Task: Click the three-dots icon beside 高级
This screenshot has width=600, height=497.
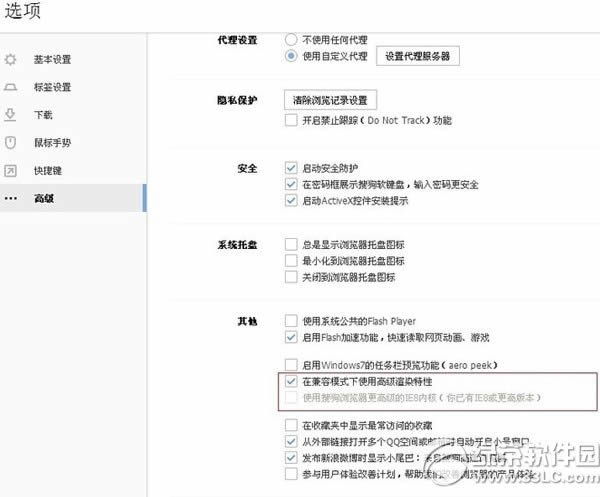Action: click(x=11, y=198)
